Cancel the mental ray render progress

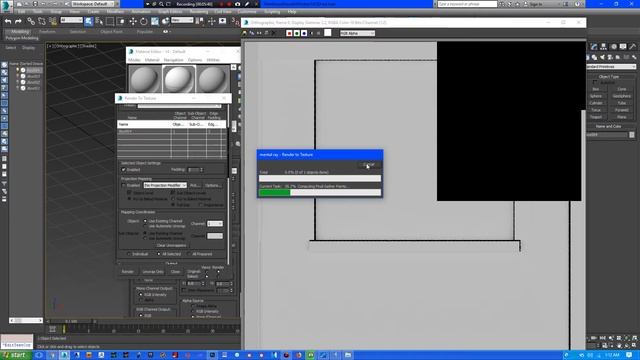point(369,164)
